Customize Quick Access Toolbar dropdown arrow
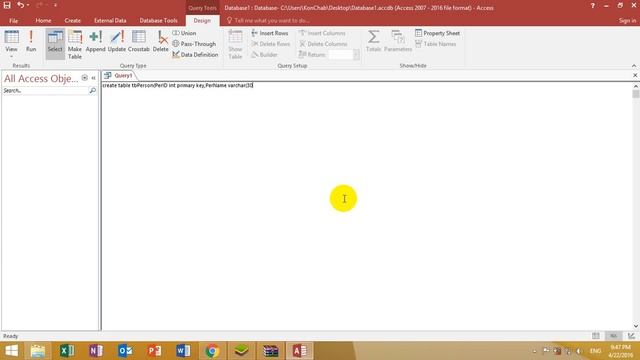 [55, 5]
